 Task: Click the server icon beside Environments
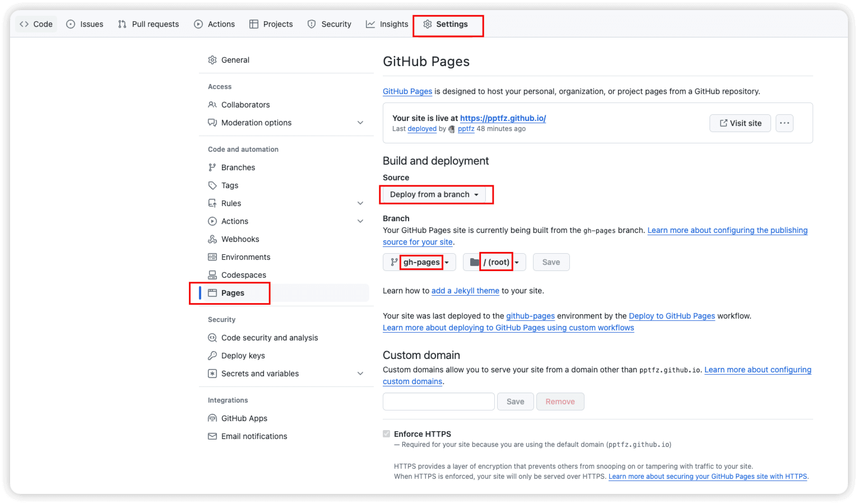[x=212, y=257]
